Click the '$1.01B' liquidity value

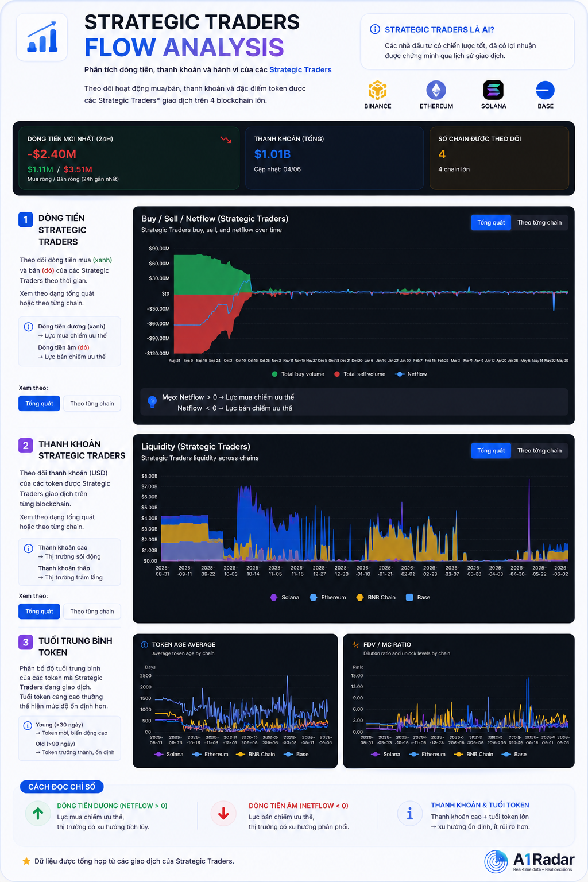[272, 154]
